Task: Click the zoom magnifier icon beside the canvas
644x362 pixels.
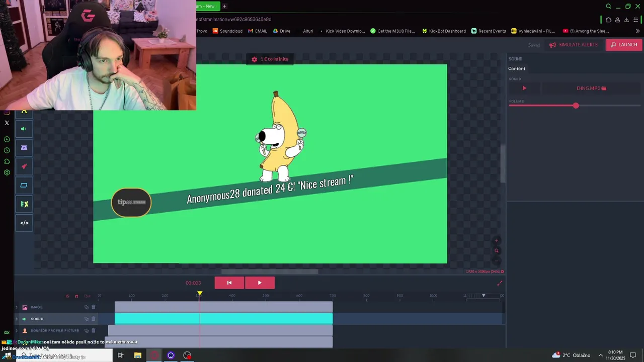Action: 497,250
